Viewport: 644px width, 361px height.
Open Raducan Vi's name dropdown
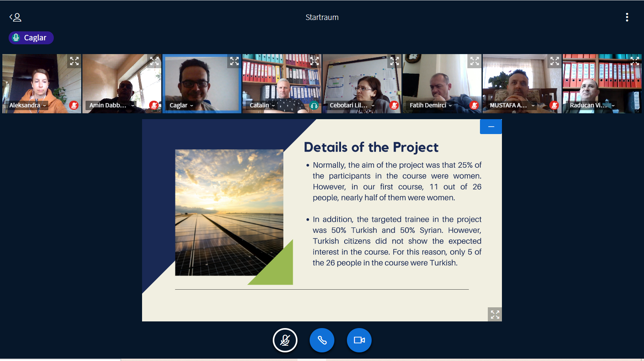[x=592, y=105]
